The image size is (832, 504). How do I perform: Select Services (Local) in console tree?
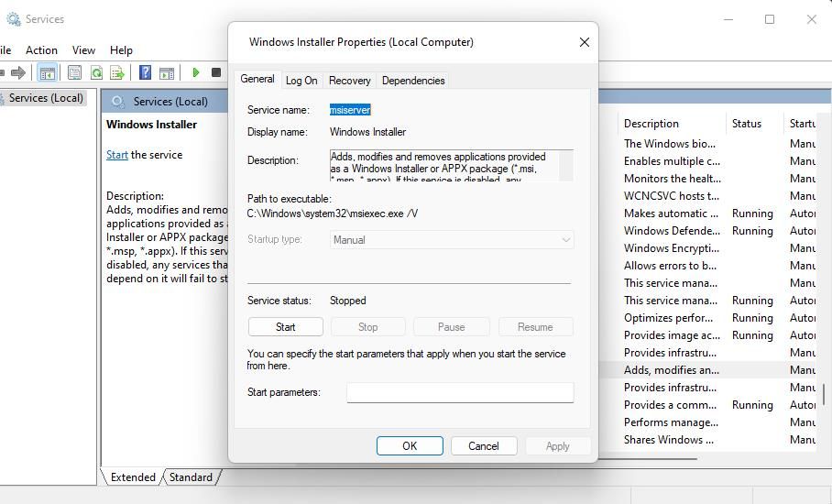point(46,98)
